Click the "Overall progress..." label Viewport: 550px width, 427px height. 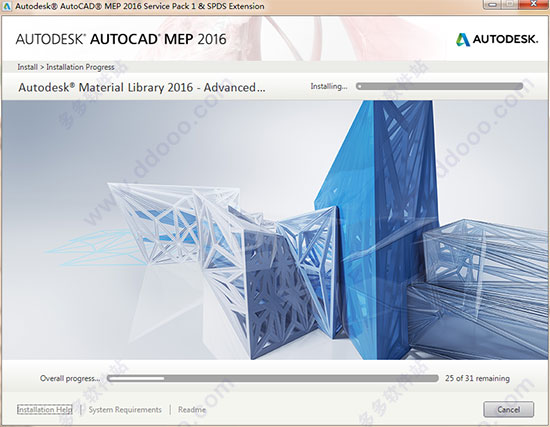(70, 378)
